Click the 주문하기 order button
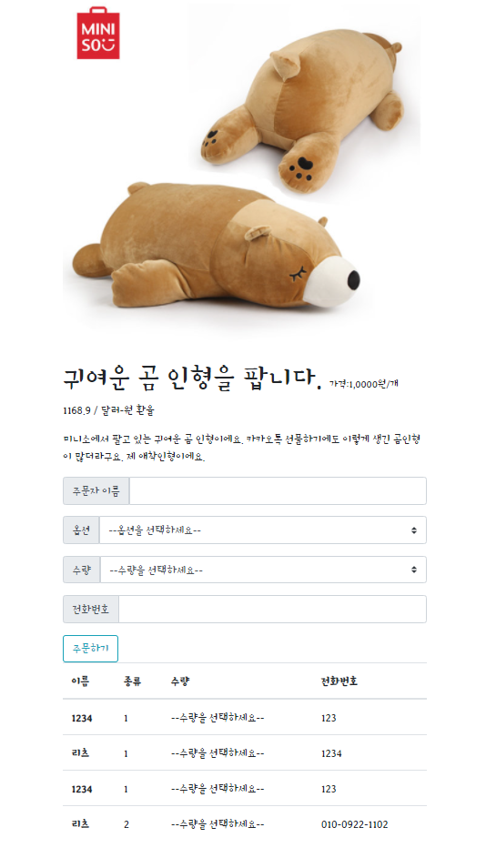This screenshot has height=868, width=486. click(x=91, y=649)
